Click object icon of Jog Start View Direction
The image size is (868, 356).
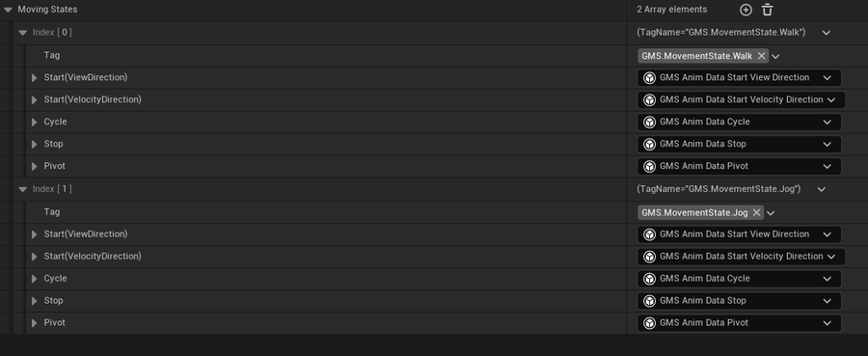pos(650,234)
